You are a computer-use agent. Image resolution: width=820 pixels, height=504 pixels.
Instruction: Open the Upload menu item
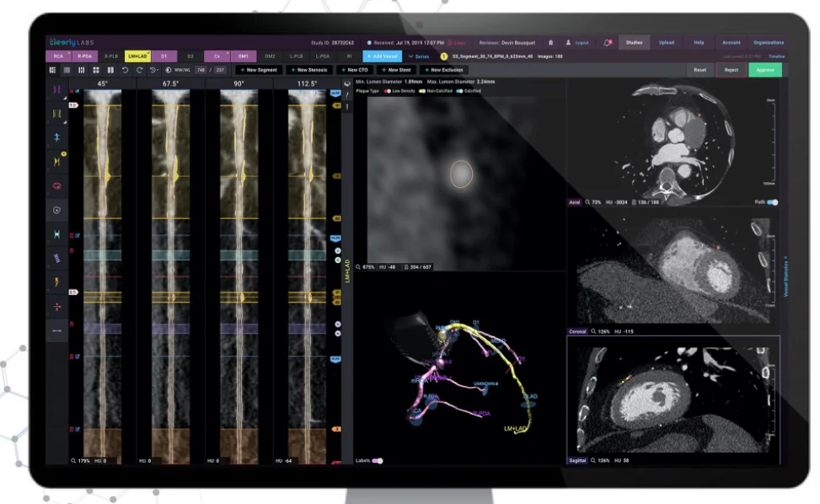coord(667,43)
